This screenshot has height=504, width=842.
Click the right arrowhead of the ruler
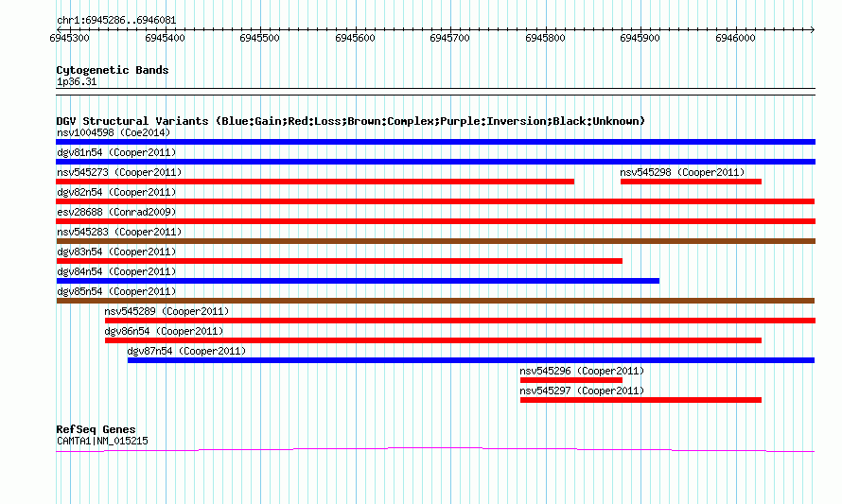(x=813, y=29)
